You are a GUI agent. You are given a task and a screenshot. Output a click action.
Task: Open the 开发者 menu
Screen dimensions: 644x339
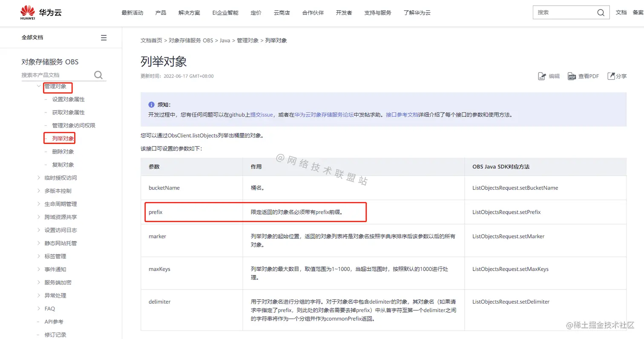pos(344,13)
